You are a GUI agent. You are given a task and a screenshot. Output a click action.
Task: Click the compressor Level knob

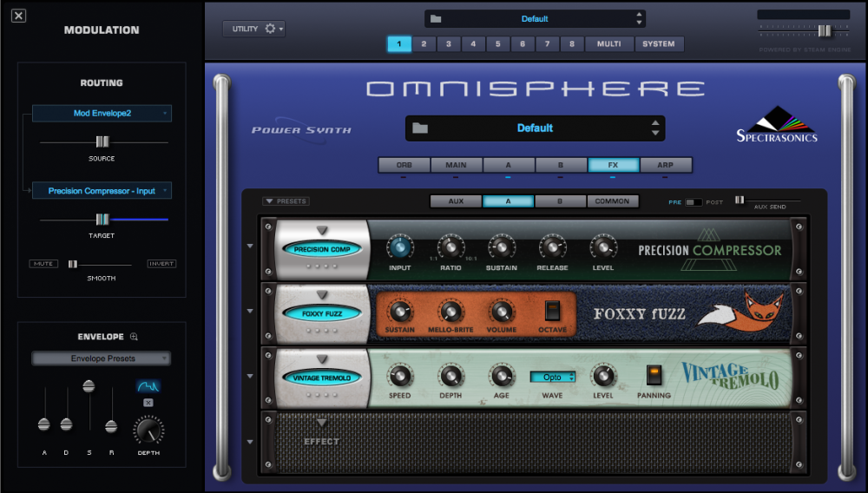point(603,247)
